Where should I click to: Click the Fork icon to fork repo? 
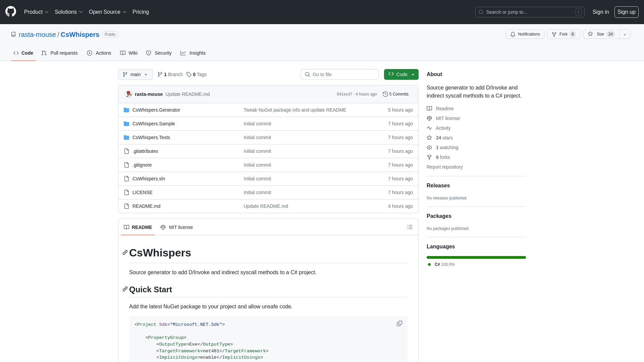pos(554,34)
